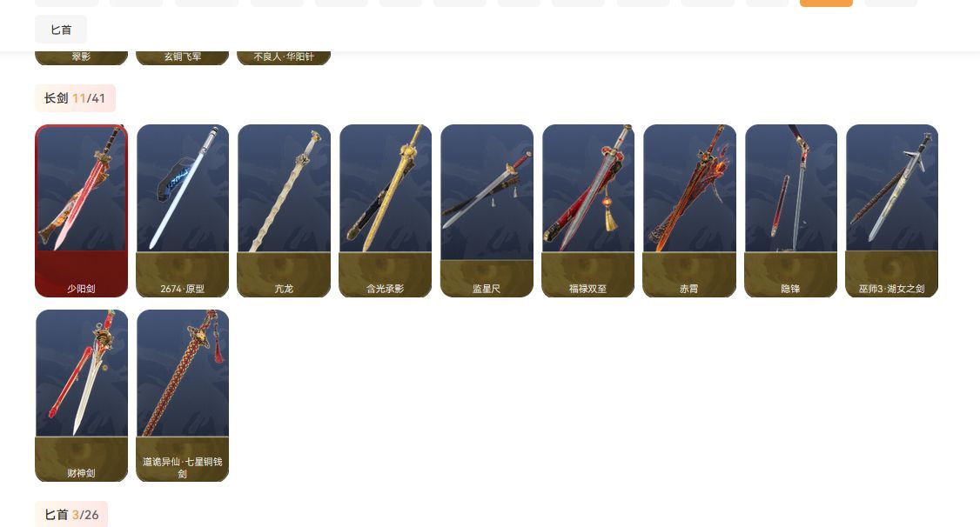Open the 巫师3·湖女之剑 sword card
The height and width of the screenshot is (527, 980).
point(892,210)
